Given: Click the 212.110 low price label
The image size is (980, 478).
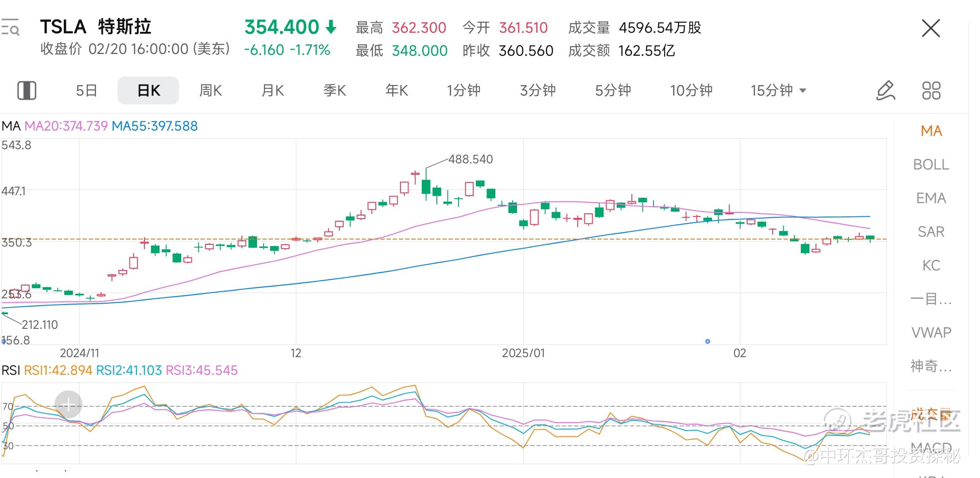Looking at the screenshot, I should (40, 325).
